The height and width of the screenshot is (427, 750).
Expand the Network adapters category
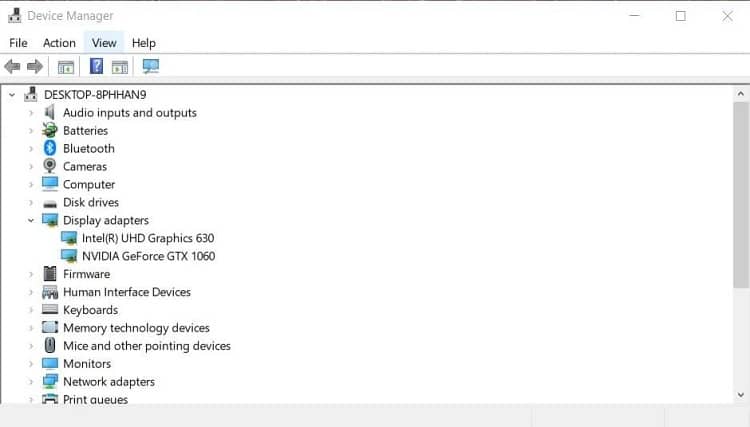point(31,382)
